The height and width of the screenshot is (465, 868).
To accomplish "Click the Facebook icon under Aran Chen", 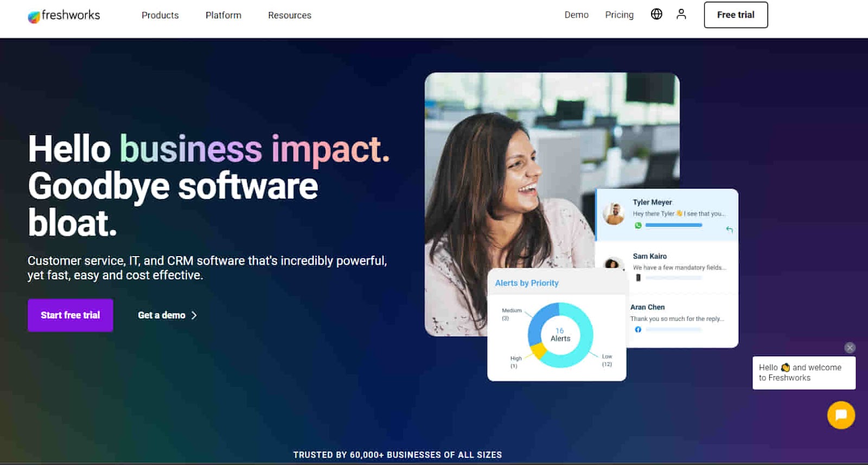I will [x=638, y=329].
